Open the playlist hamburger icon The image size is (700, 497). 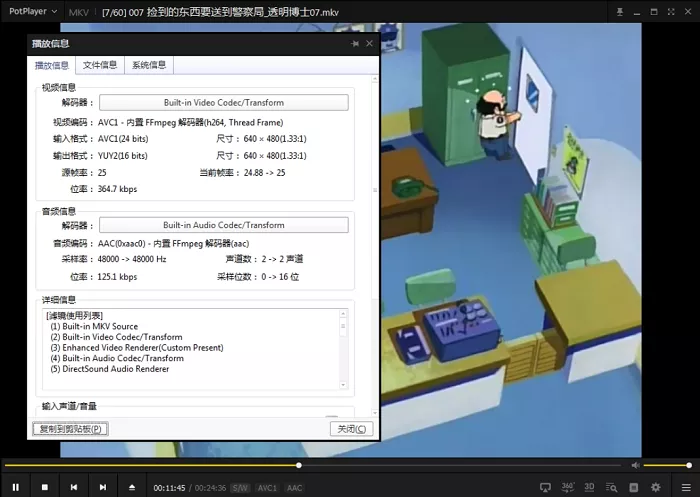(685, 487)
